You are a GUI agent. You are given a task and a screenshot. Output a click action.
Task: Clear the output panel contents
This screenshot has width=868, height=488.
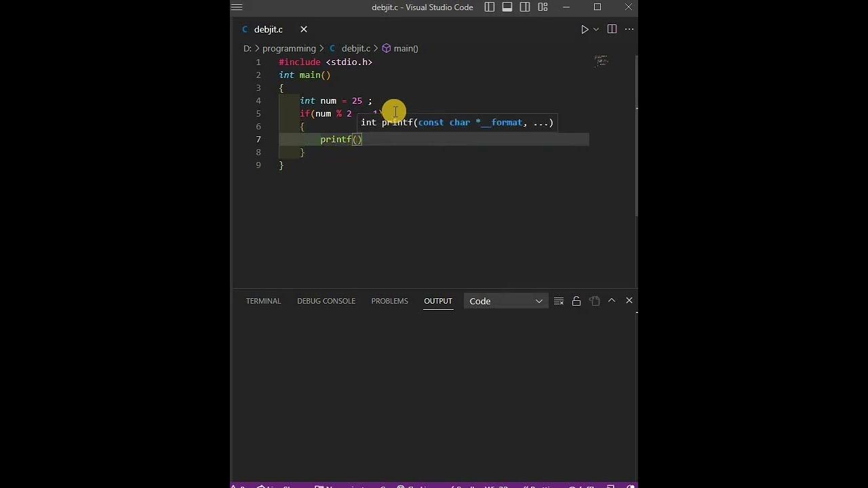coord(559,301)
